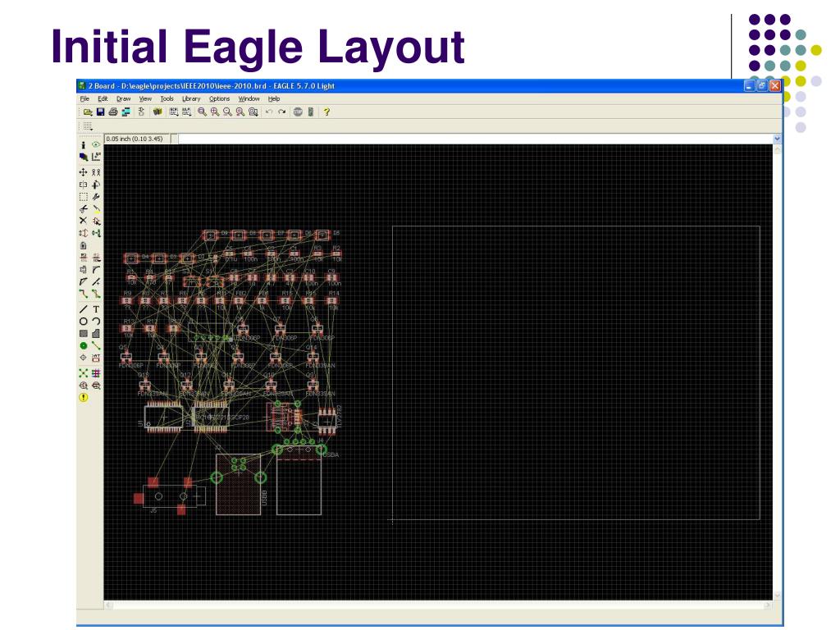Select the Group selection tool
Viewport: 840px width, 630px height.
pyautogui.click(x=83, y=197)
